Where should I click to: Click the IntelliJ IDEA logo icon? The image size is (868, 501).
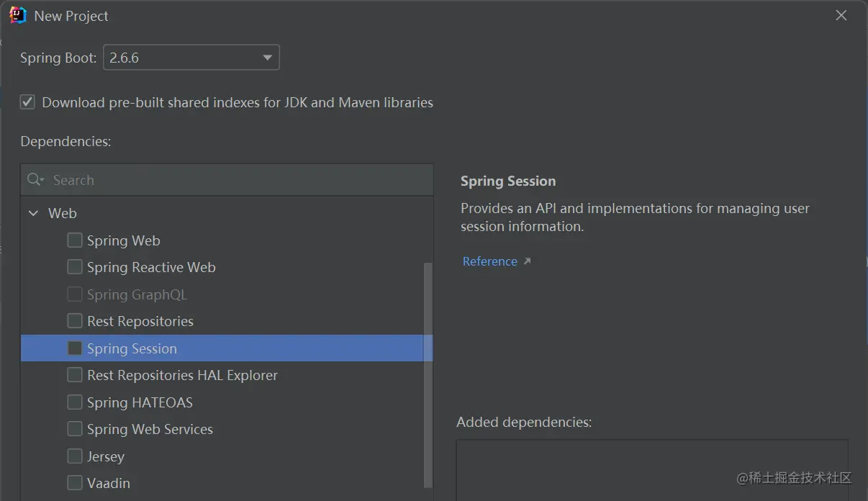(18, 15)
